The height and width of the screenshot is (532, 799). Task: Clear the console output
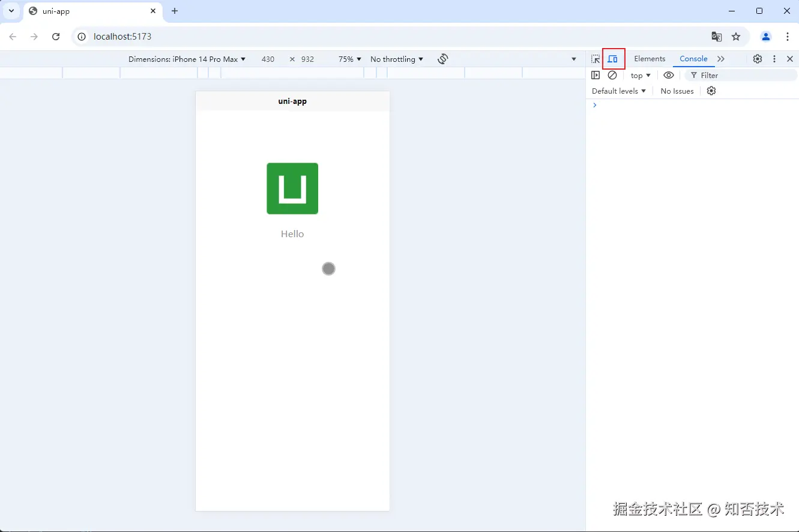612,75
